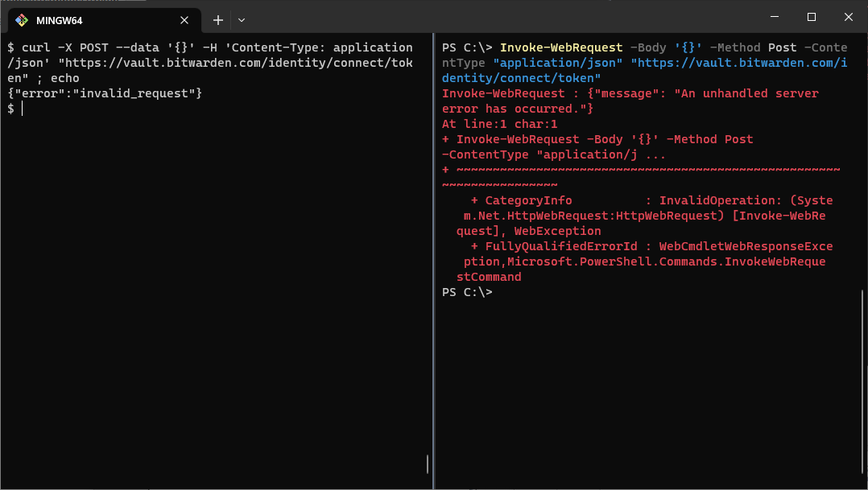
Task: Click the Git Bash prompt cursor line
Action: tap(15, 109)
